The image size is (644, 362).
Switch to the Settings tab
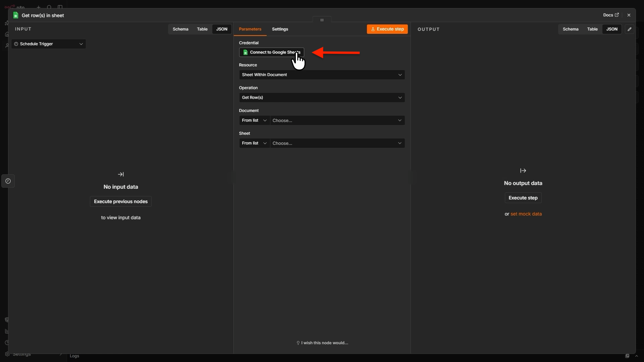pos(280,29)
